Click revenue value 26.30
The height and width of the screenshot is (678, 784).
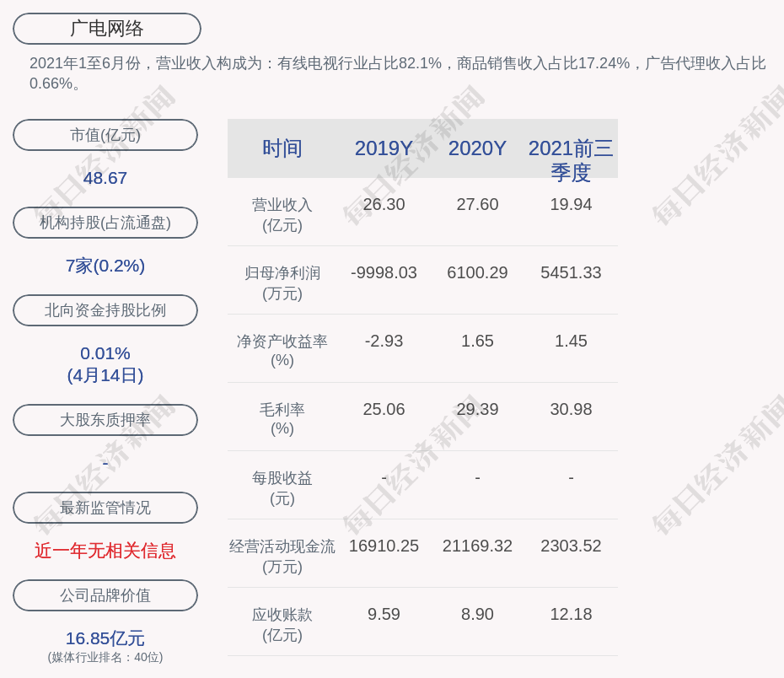tap(384, 205)
